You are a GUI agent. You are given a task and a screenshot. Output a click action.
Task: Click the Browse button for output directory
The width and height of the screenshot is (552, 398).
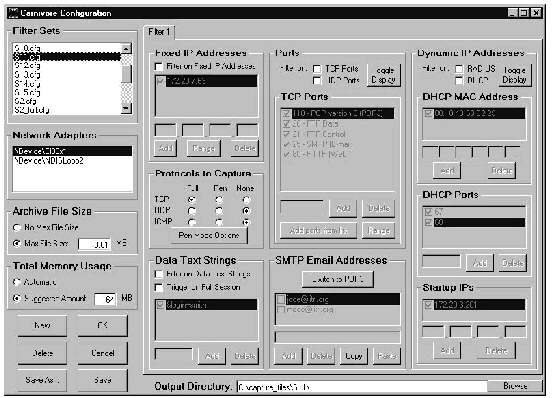pyautogui.click(x=515, y=386)
